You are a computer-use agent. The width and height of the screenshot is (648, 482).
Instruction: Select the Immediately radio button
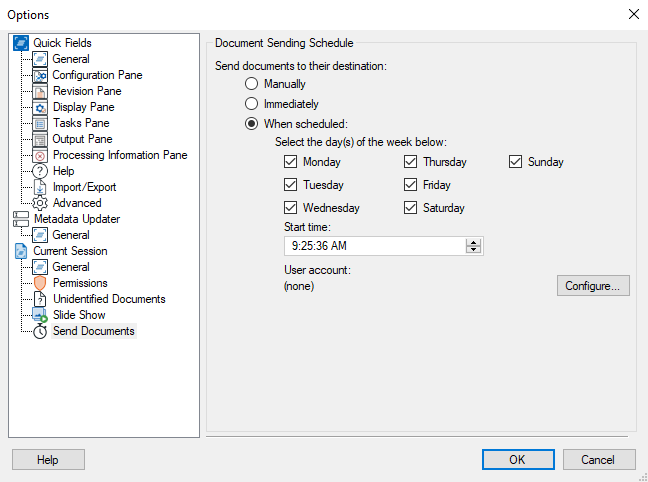tap(251, 104)
